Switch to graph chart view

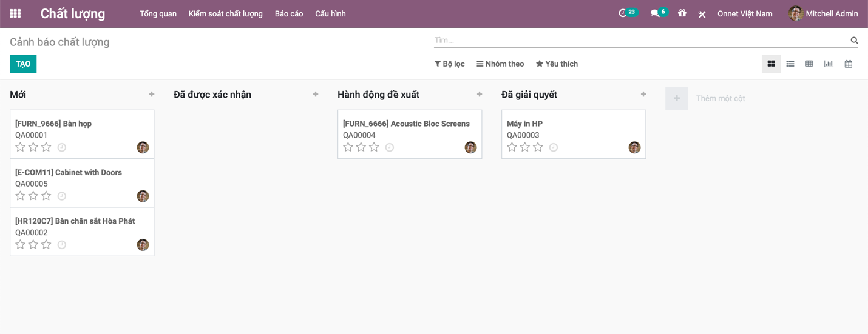(829, 64)
